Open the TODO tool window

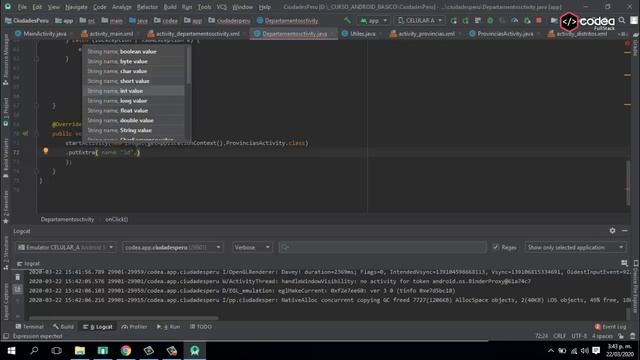coord(201,327)
